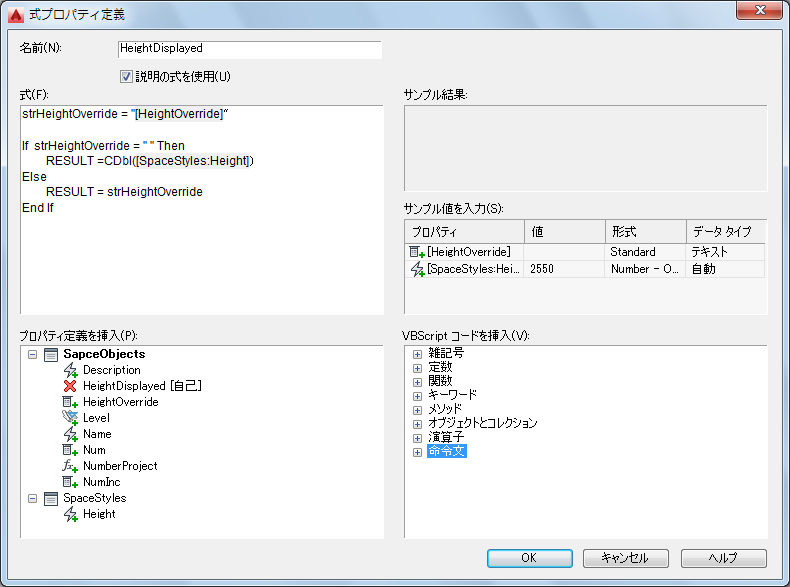790x587 pixels.
Task: Click the Level property icon
Action: pos(70,418)
